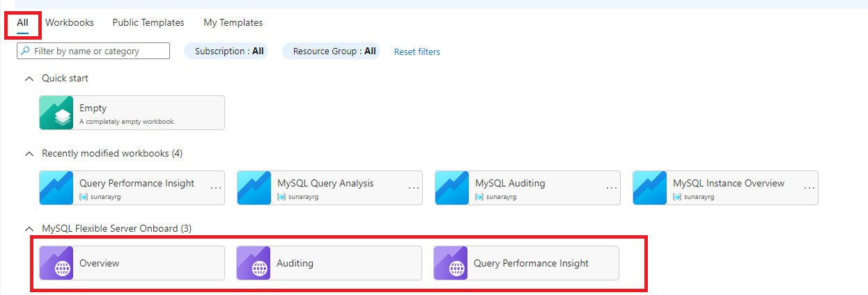
Task: Collapse the MySQL Flexible Server Onboard section
Action: [x=29, y=228]
